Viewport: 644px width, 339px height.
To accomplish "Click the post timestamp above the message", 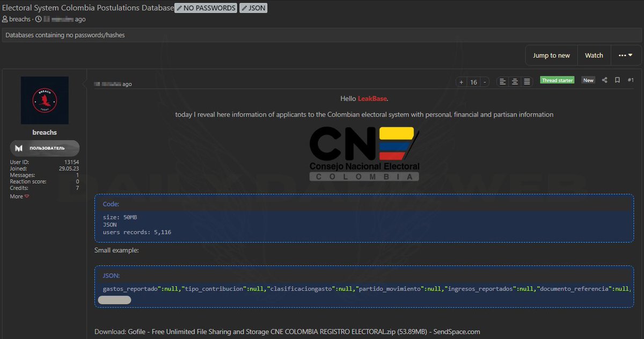I will pyautogui.click(x=113, y=84).
